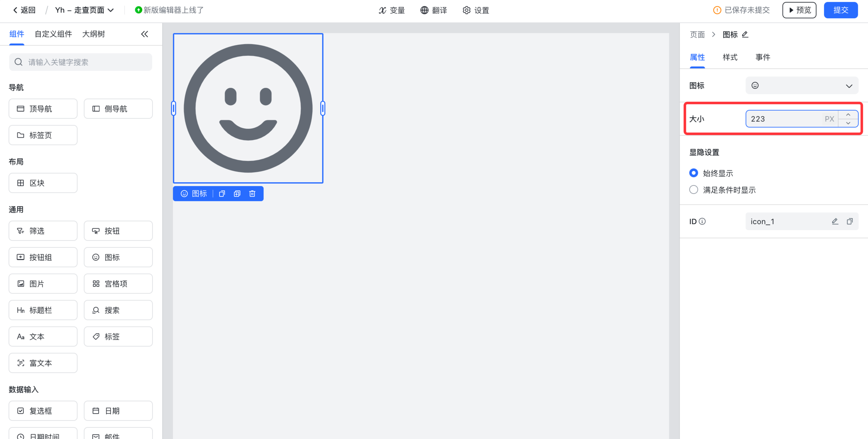Select the 搜索 search component
The image size is (868, 439).
tap(118, 310)
